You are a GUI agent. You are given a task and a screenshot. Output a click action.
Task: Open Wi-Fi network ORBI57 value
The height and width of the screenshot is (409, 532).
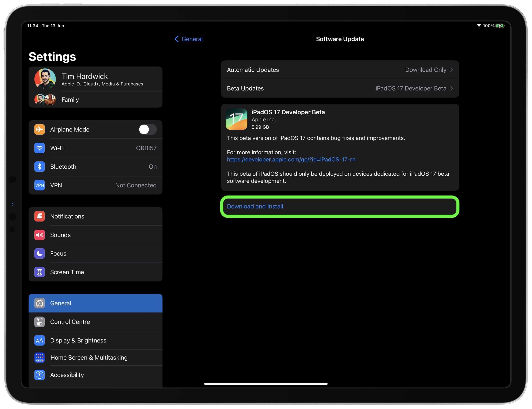146,148
